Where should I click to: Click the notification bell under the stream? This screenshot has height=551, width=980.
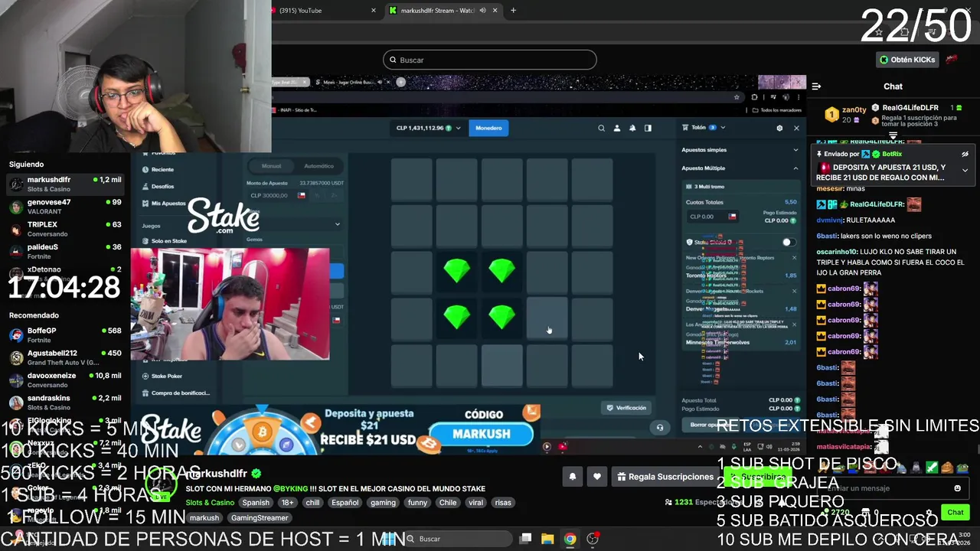572,477
